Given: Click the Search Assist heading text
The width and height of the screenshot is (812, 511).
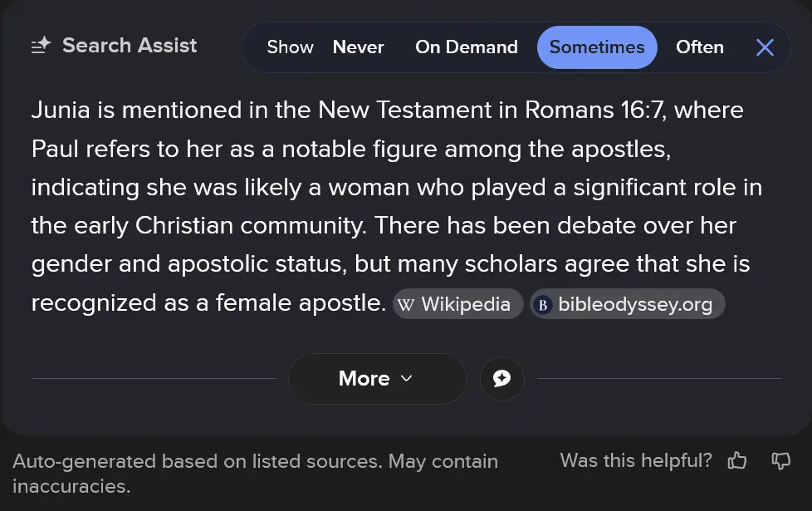Looking at the screenshot, I should tap(130, 46).
